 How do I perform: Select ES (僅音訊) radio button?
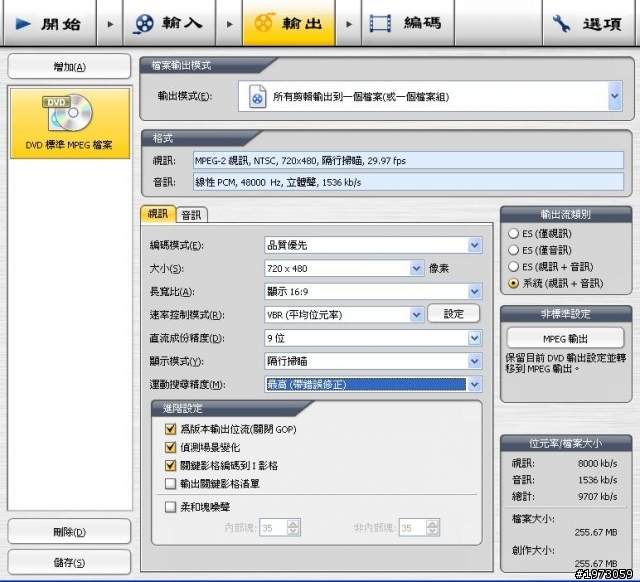(x=513, y=250)
